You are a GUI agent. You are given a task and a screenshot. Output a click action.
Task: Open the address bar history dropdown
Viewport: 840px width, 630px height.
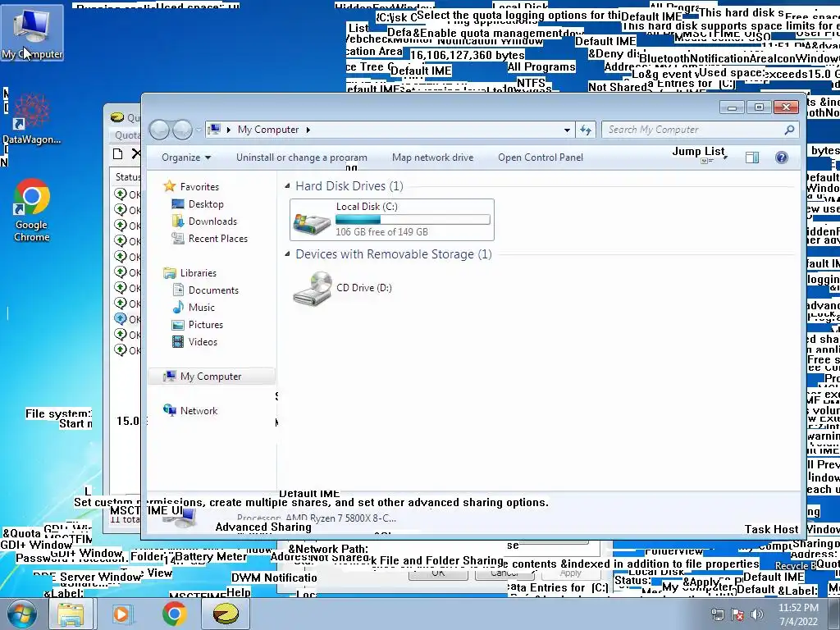567,130
